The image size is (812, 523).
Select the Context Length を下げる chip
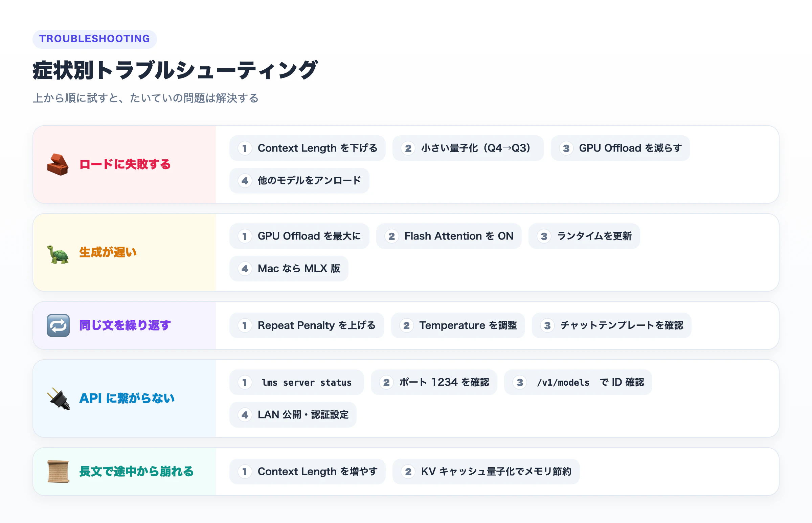(307, 148)
